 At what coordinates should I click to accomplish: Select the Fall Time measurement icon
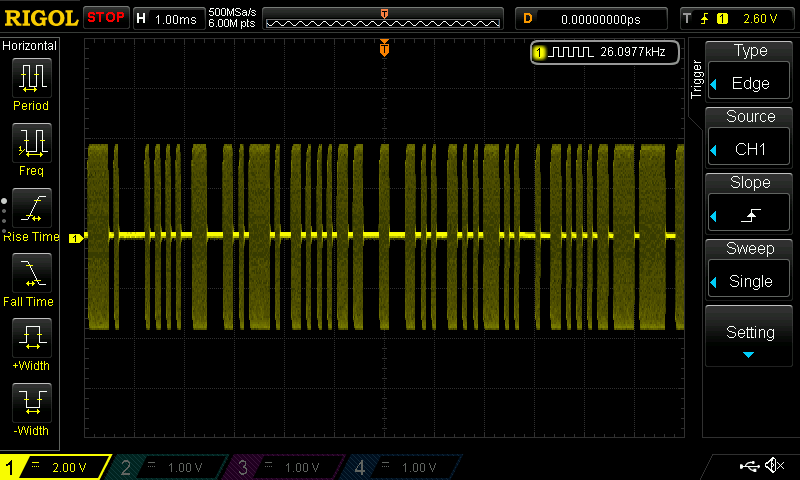[32, 272]
